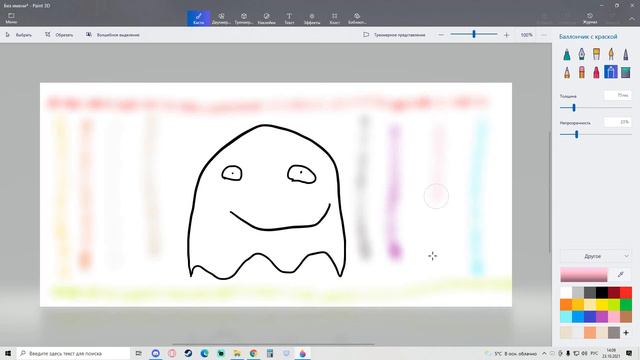Choose the lime green color swatch

click(x=614, y=304)
